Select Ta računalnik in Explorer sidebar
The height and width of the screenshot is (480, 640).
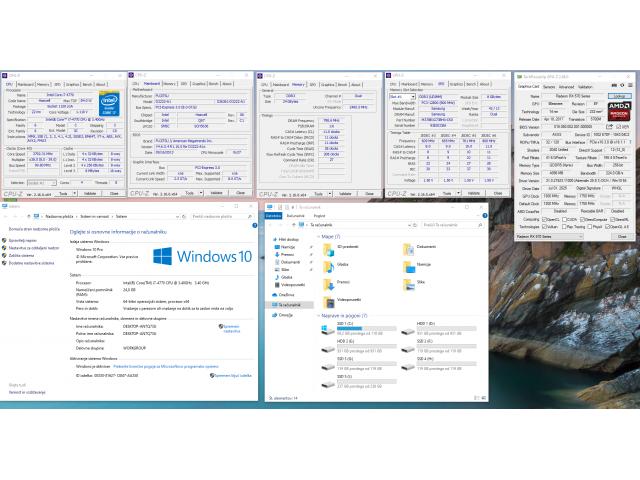tap(289, 305)
